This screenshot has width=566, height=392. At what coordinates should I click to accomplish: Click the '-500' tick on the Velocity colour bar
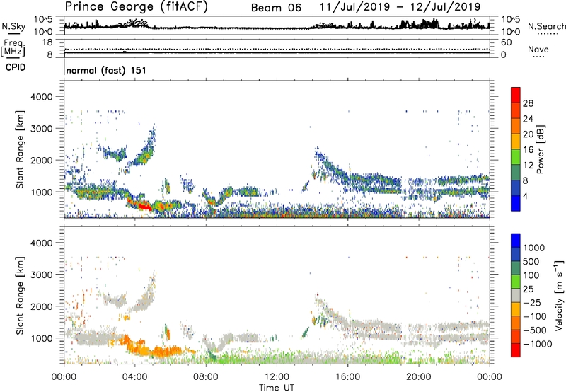tap(534, 330)
